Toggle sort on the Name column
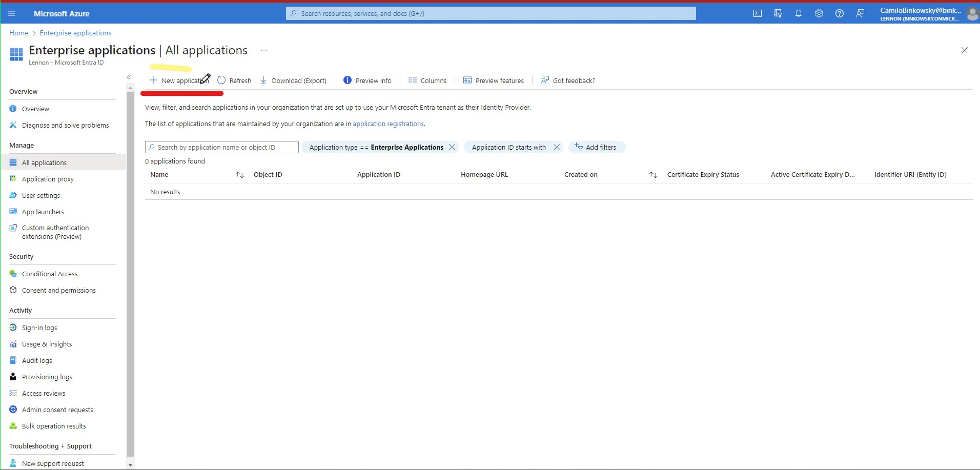This screenshot has height=470, width=980. point(239,174)
